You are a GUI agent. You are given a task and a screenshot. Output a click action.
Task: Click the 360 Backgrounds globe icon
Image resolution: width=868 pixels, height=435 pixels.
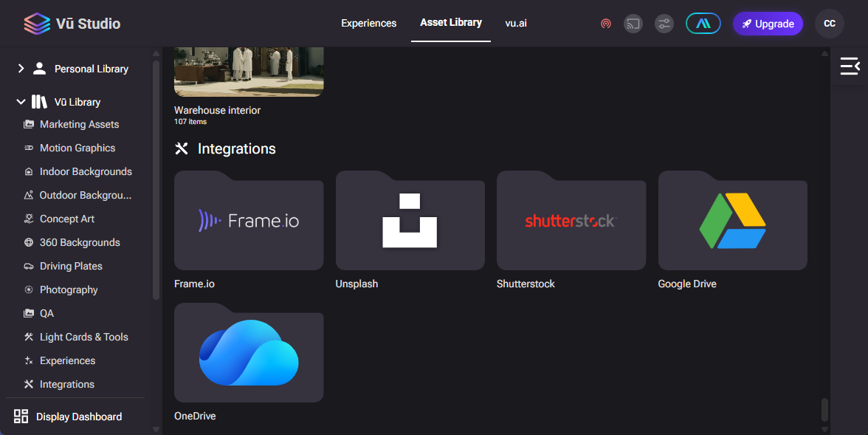pos(29,243)
